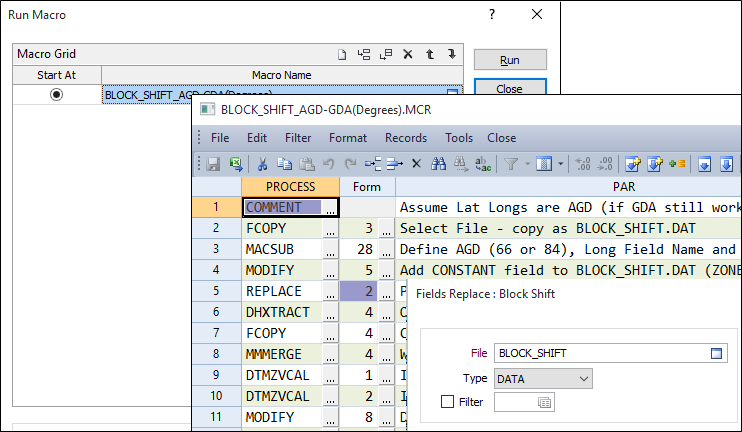Insert record icon in editor toolbar
This screenshot has height=432, width=742.
373,164
